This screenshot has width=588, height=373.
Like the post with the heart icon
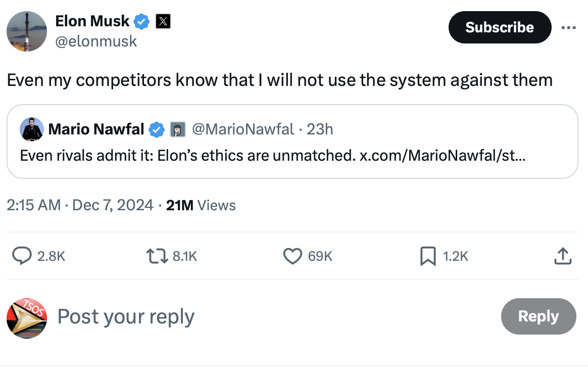tap(292, 257)
